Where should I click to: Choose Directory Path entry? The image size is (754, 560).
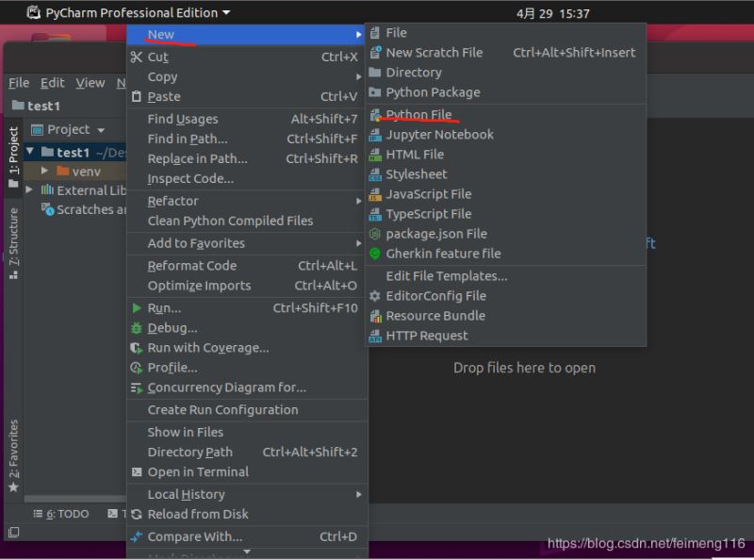click(x=247, y=453)
